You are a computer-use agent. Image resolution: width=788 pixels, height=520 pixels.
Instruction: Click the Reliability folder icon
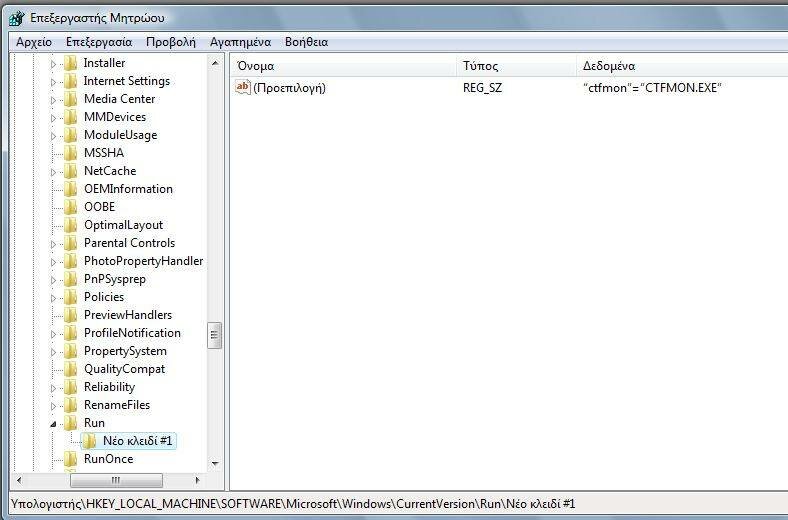(x=70, y=387)
